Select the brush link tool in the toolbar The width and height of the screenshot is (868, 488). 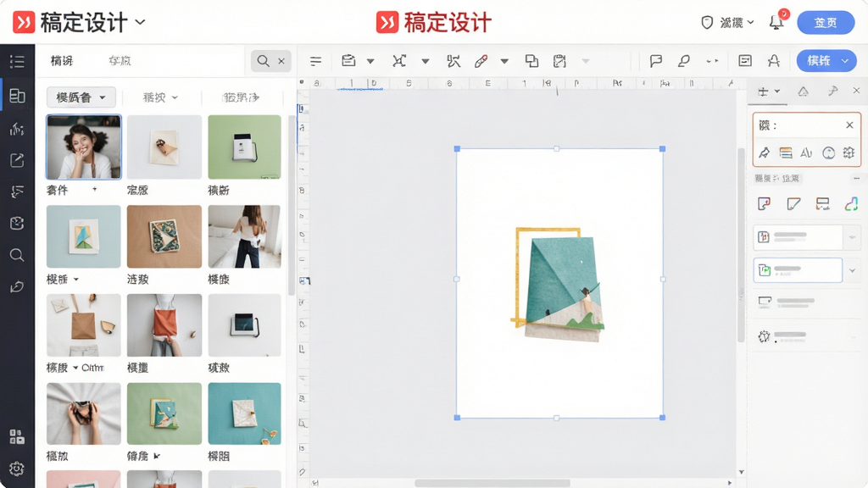(x=481, y=61)
